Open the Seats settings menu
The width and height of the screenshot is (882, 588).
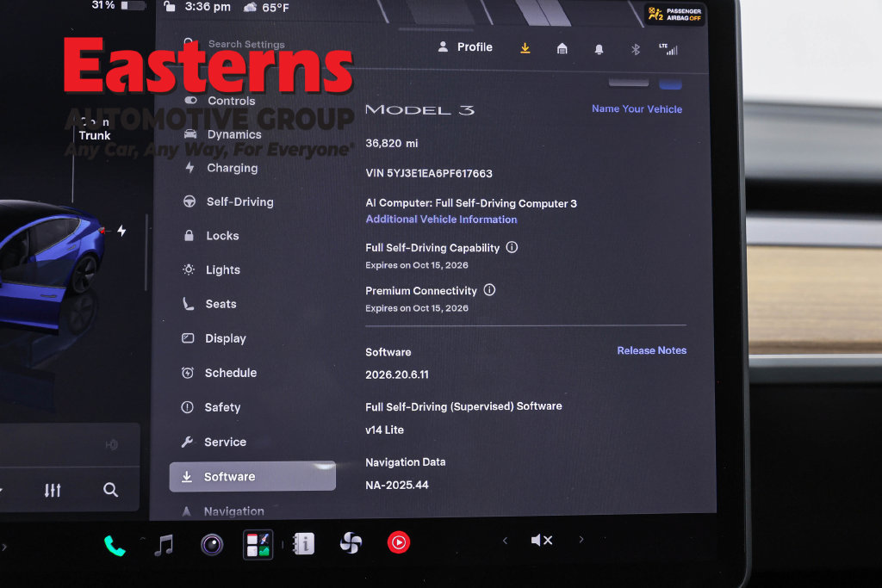point(209,304)
